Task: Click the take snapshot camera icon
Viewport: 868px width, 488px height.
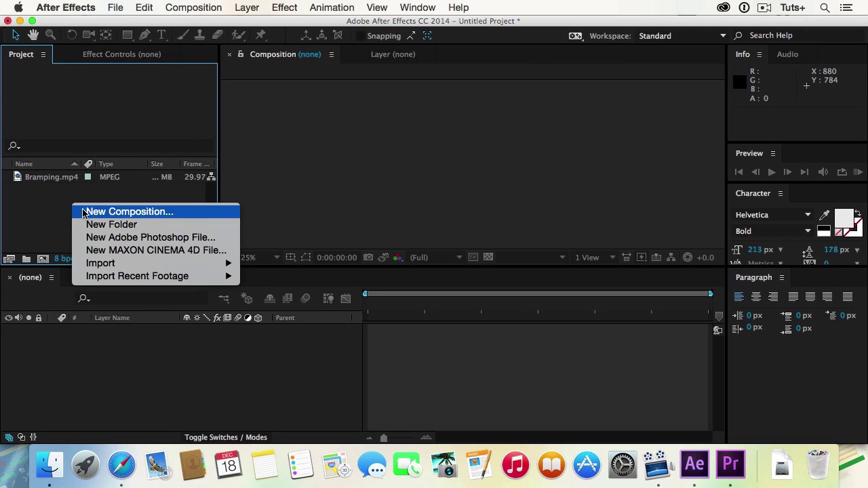Action: (368, 258)
